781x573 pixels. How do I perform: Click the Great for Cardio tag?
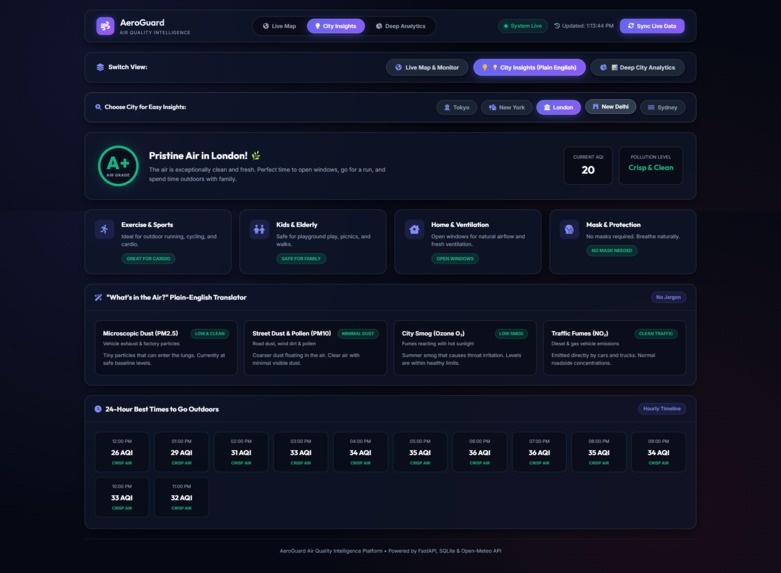[148, 259]
